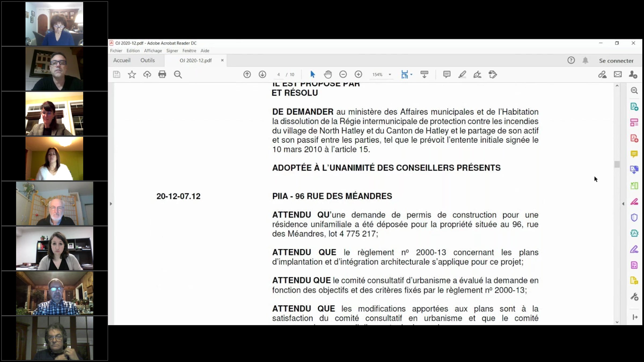Screen dimensions: 644x362
Task: Select the OJ 2020-12.pdf document tab
Action: (196, 61)
